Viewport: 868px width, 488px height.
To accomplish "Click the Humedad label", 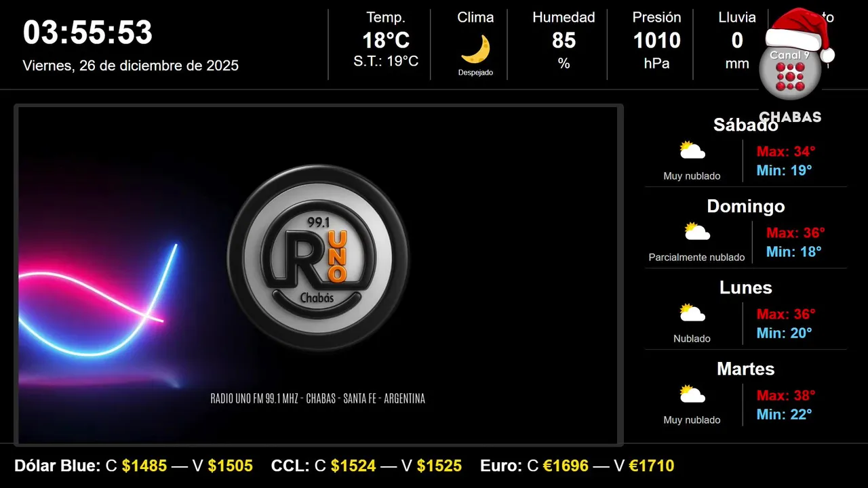I will (x=564, y=18).
